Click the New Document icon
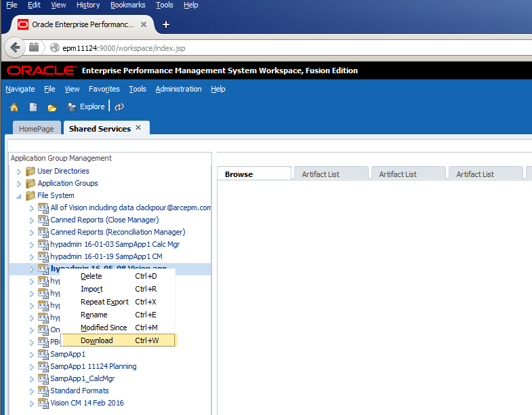 (x=33, y=107)
